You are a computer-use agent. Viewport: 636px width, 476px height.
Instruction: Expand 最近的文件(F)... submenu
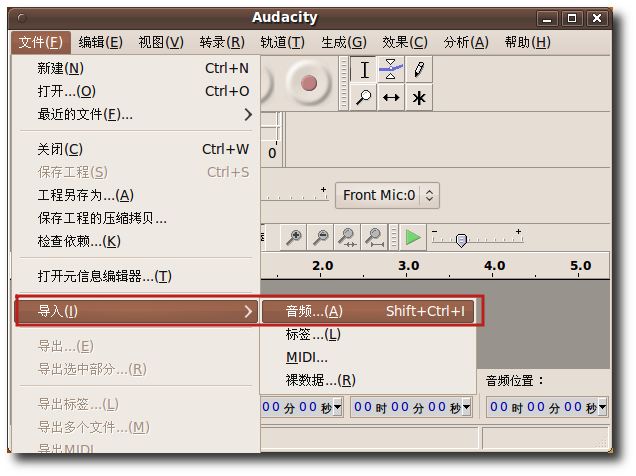point(136,115)
